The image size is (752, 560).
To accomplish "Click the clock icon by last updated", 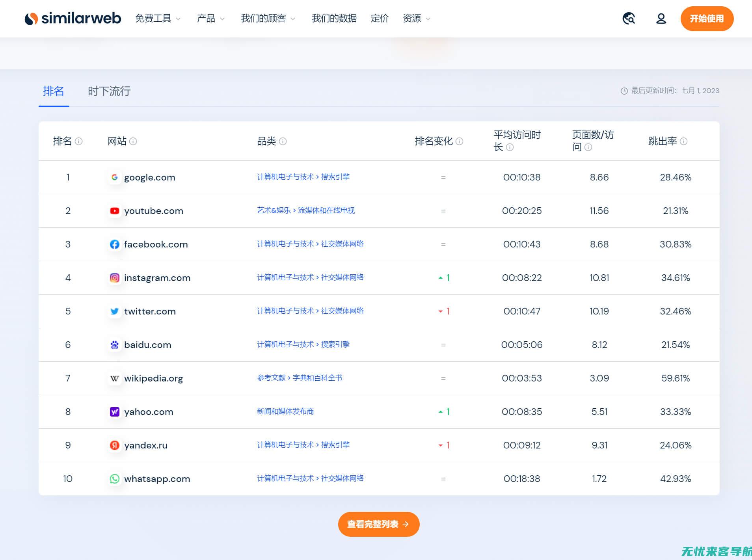I will 624,91.
